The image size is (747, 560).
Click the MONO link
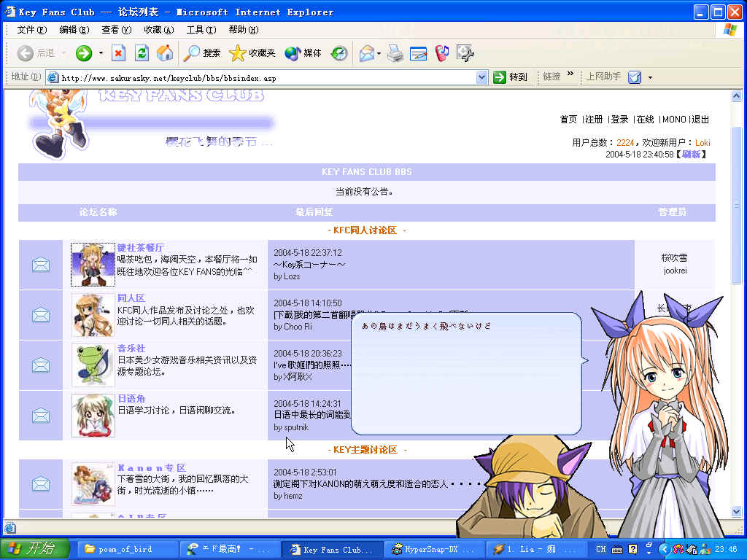(674, 119)
